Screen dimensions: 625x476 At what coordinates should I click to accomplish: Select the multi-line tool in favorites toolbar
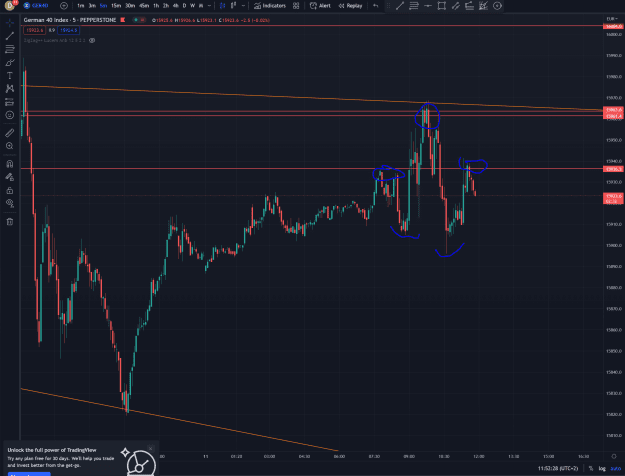point(414,6)
